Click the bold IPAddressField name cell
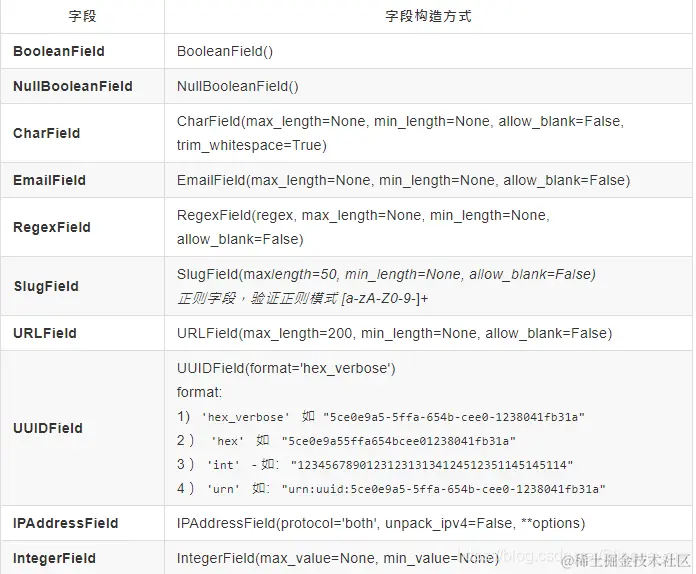Image resolution: width=696 pixels, height=574 pixels. click(x=66, y=523)
